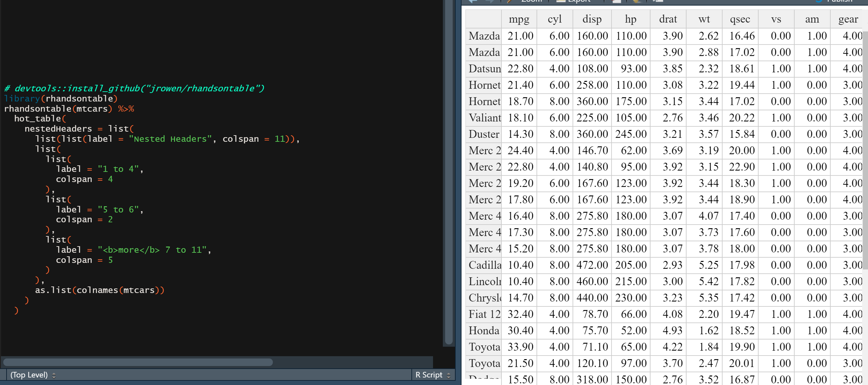This screenshot has height=385, width=868.
Task: Open the (Top Level) jump-to-symbol menu
Action: pyautogui.click(x=28, y=375)
